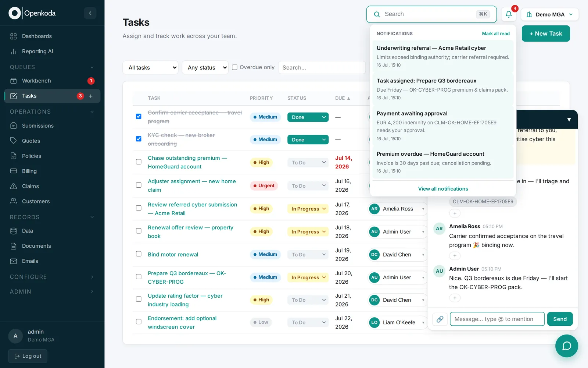Check Endorsement windscreen cover checkbox

(139, 322)
